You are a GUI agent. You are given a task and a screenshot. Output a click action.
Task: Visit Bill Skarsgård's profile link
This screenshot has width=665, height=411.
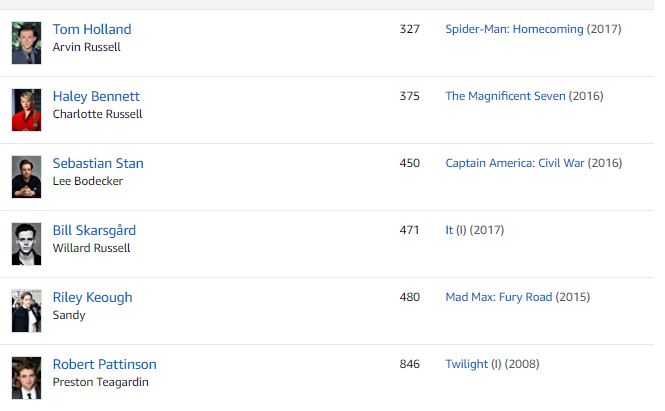94,230
